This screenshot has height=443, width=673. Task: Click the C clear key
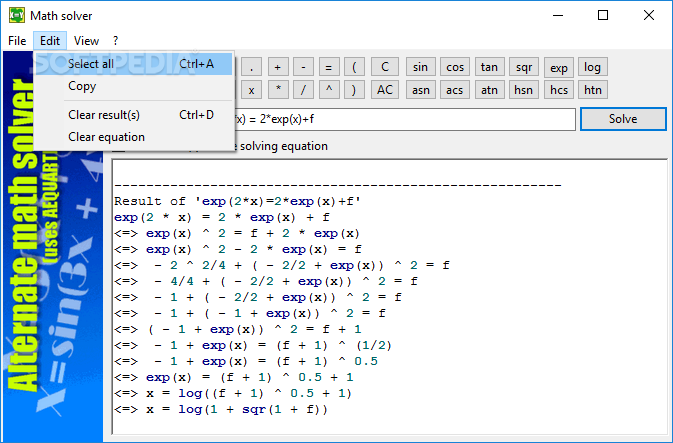(x=385, y=67)
